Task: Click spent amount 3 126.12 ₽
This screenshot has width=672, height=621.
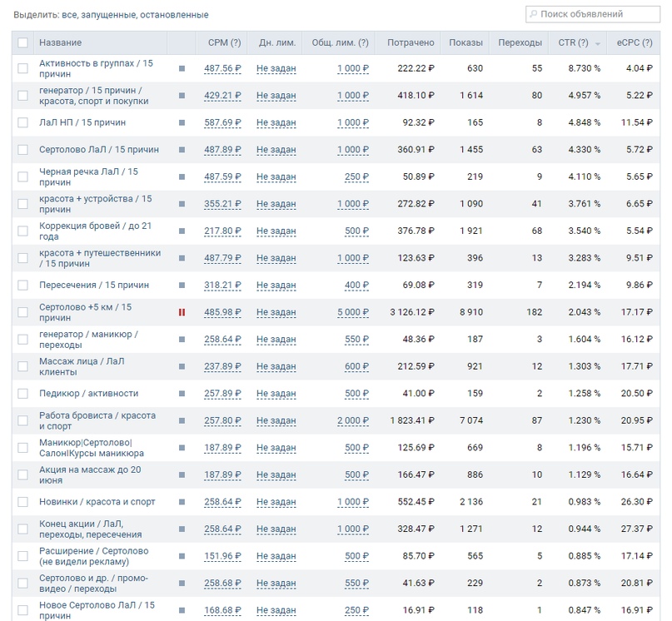Action: 412,312
